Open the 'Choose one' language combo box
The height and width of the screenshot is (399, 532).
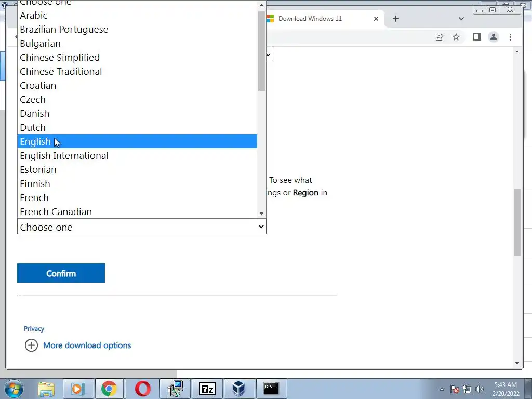pos(141,227)
